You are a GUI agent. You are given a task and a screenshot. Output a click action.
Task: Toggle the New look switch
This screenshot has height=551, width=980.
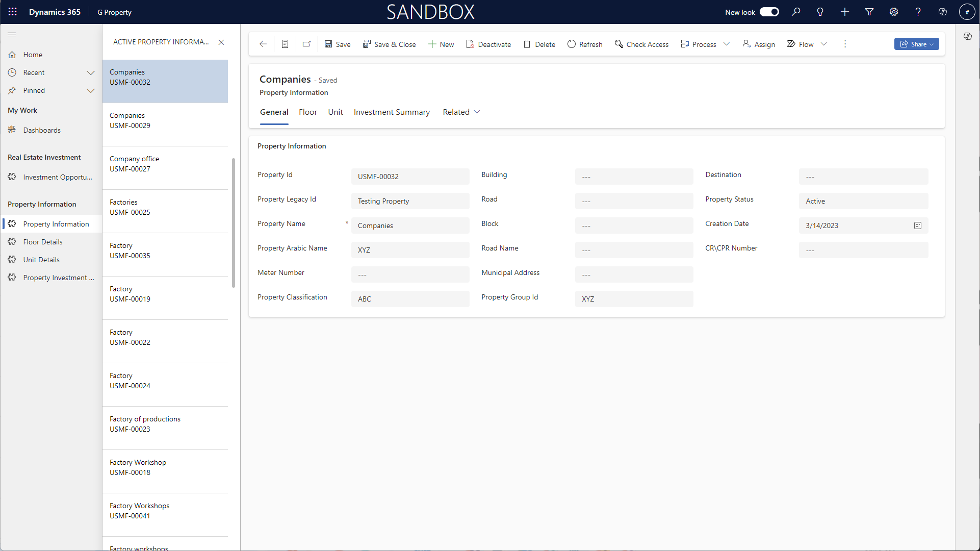click(x=769, y=12)
